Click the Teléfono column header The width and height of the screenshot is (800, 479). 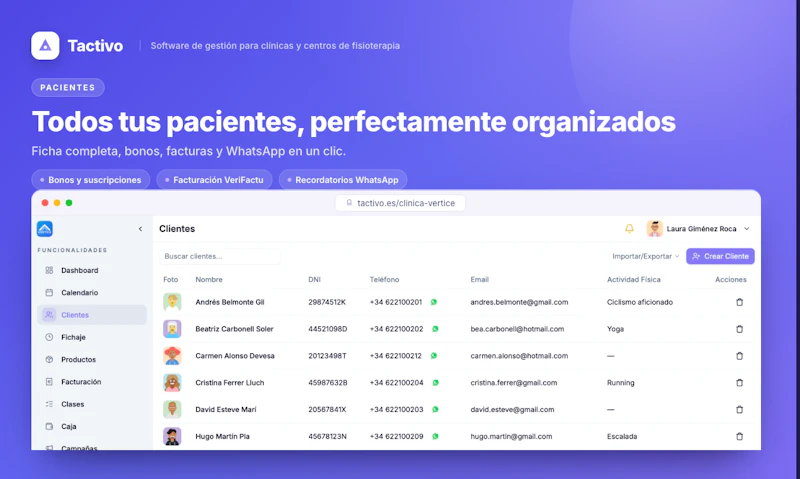pyautogui.click(x=384, y=280)
